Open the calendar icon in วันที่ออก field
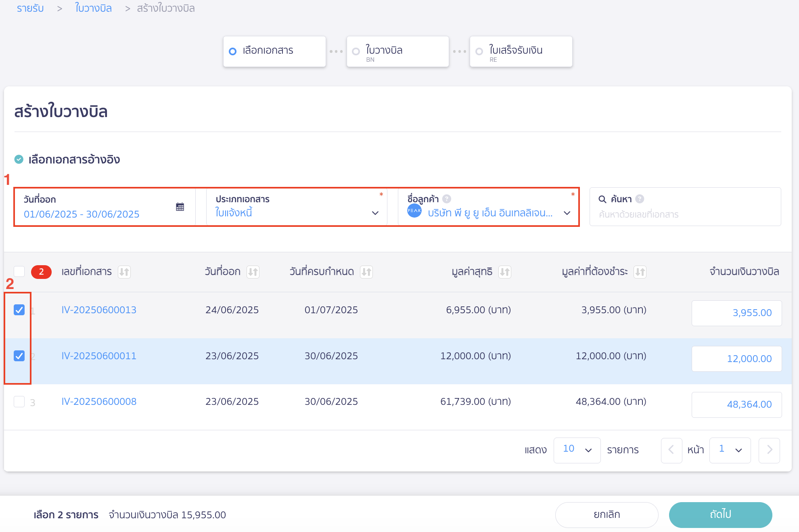 pos(180,206)
